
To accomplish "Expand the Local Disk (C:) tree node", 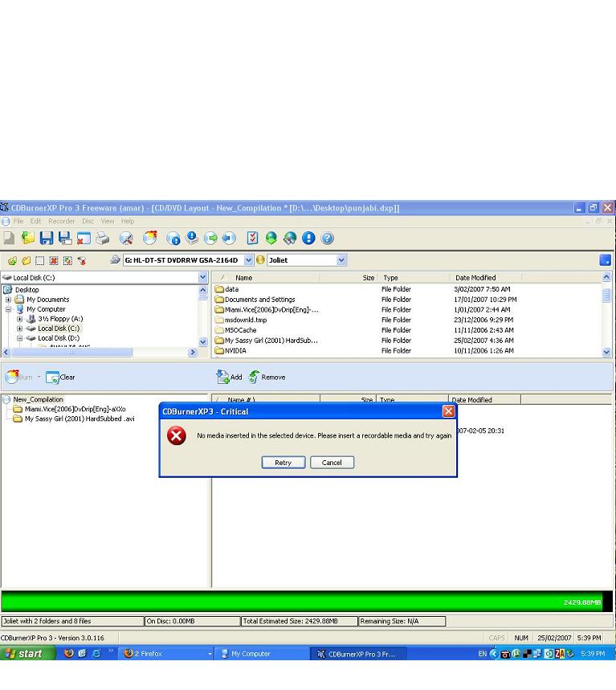I will [20, 329].
